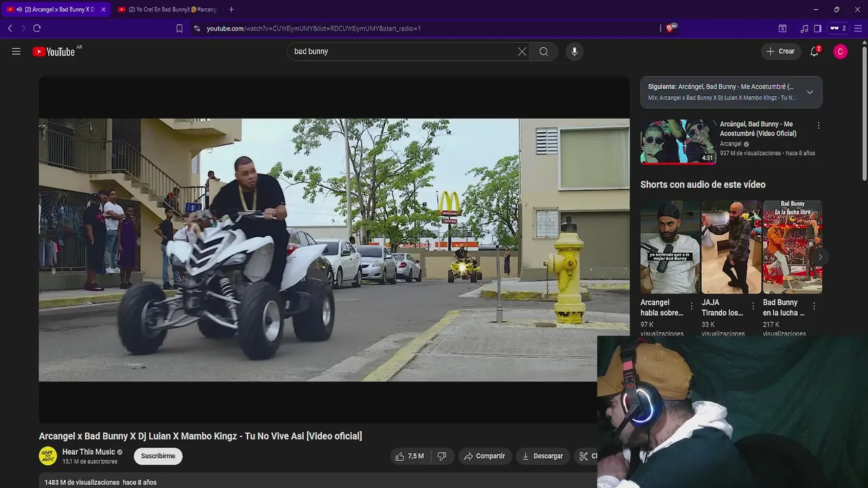868x488 pixels.
Task: Toggle the browser sidebar panel
Action: [x=818, y=28]
